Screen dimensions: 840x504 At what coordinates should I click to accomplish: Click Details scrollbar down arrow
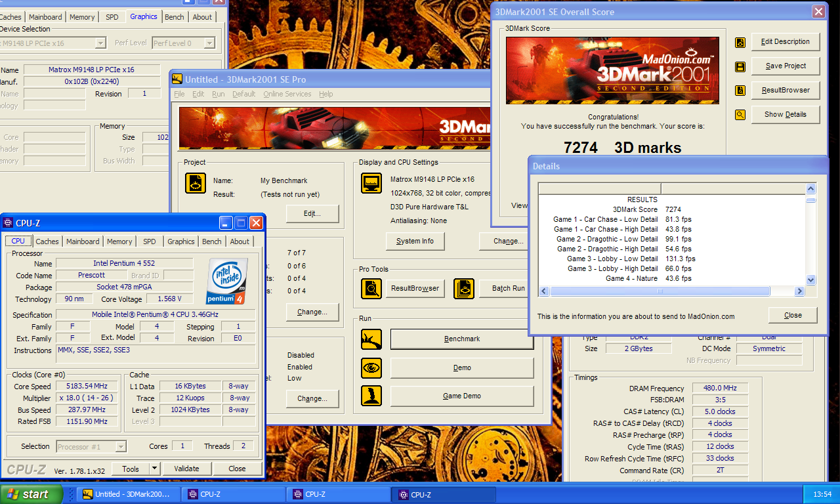[810, 280]
